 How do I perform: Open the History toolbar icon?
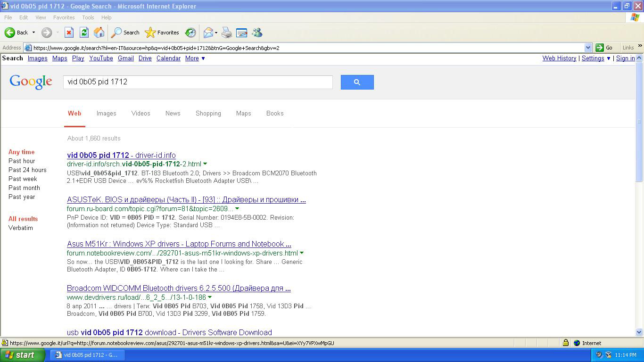pos(190,33)
